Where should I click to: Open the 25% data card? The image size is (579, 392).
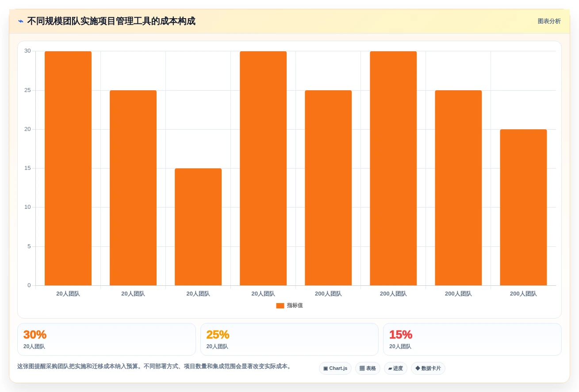point(289,339)
